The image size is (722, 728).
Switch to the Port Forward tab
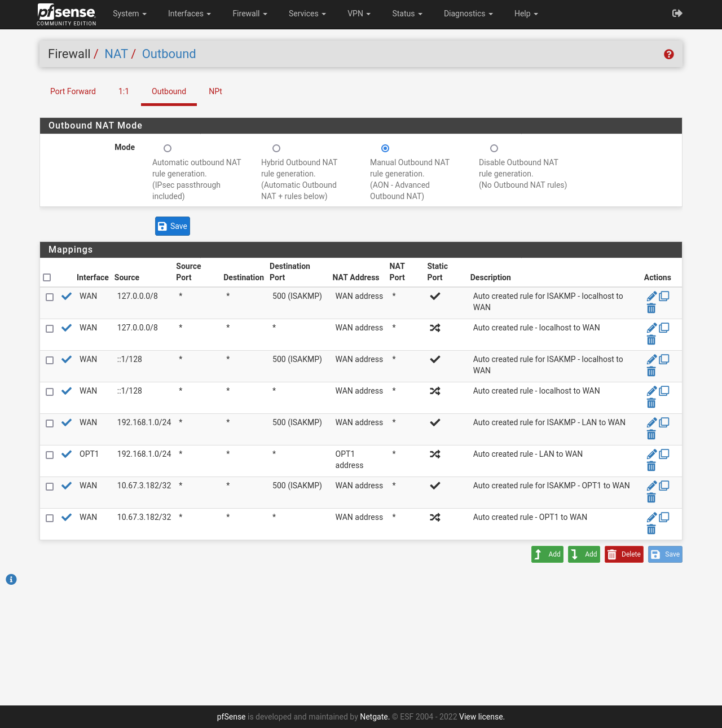(73, 91)
